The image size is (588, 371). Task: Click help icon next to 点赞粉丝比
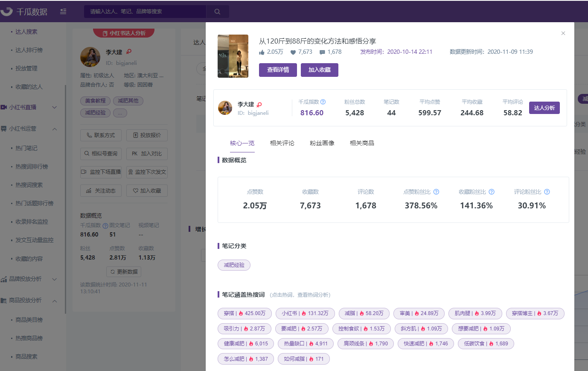coord(436,192)
